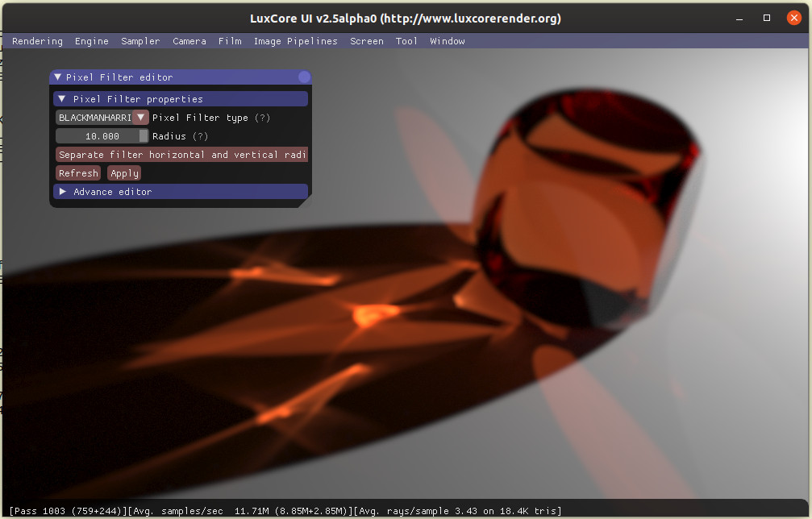This screenshot has width=812, height=519.
Task: Open the Engine menu
Action: (92, 41)
